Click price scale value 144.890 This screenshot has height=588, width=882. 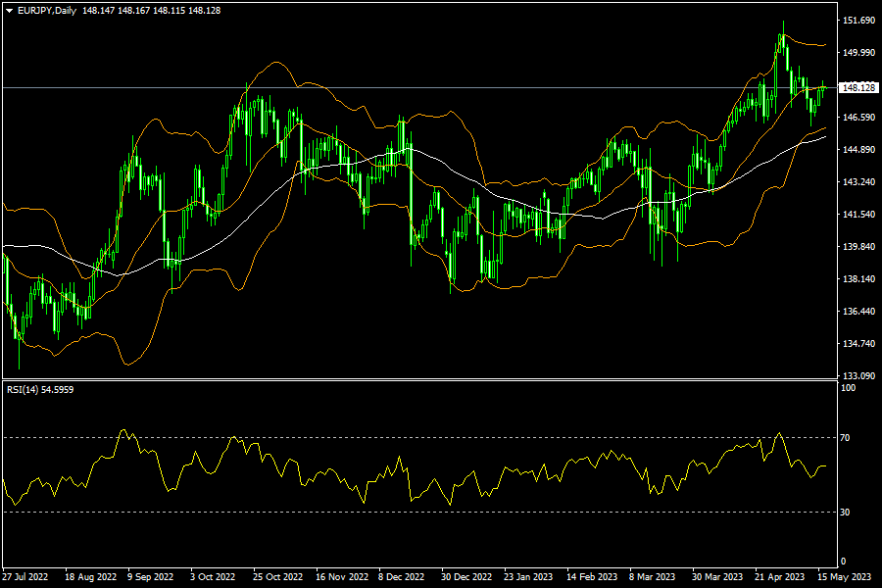858,149
